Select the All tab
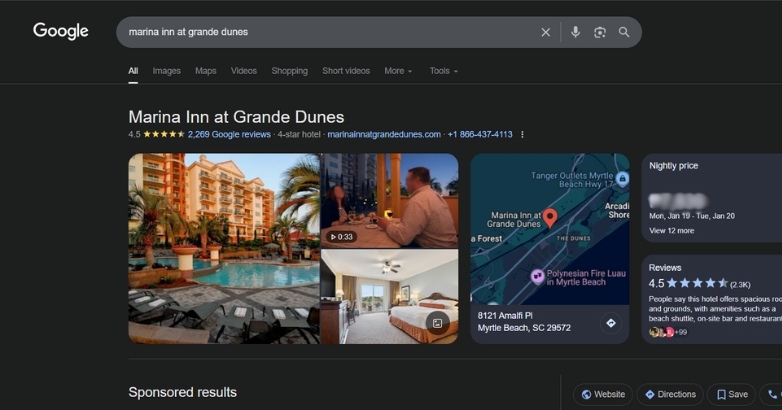 tap(133, 71)
